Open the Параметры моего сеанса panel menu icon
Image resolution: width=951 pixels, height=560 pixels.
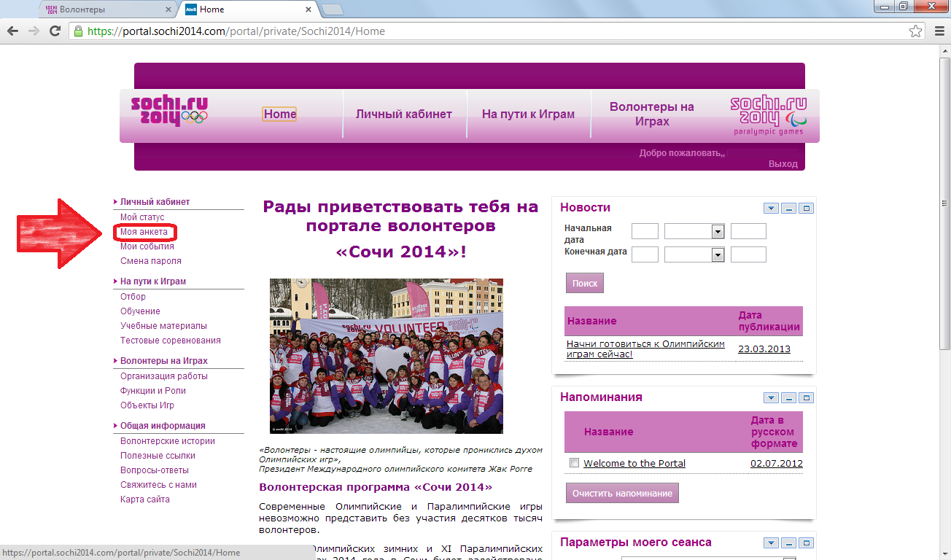[772, 543]
